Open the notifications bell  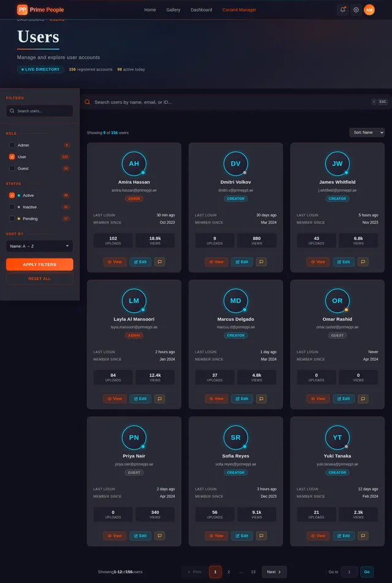click(342, 10)
